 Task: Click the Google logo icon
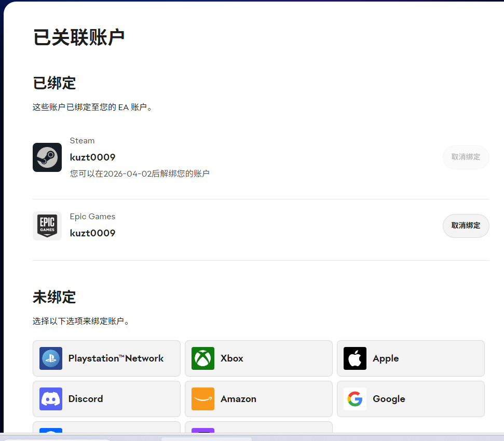click(355, 399)
